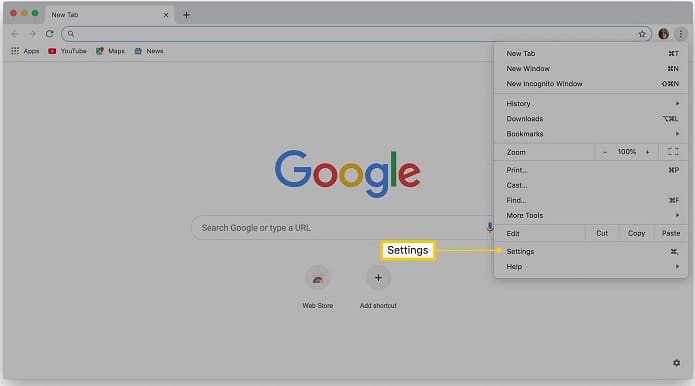Image resolution: width=695 pixels, height=386 pixels.
Task: Click the back navigation arrow
Action: click(x=15, y=34)
